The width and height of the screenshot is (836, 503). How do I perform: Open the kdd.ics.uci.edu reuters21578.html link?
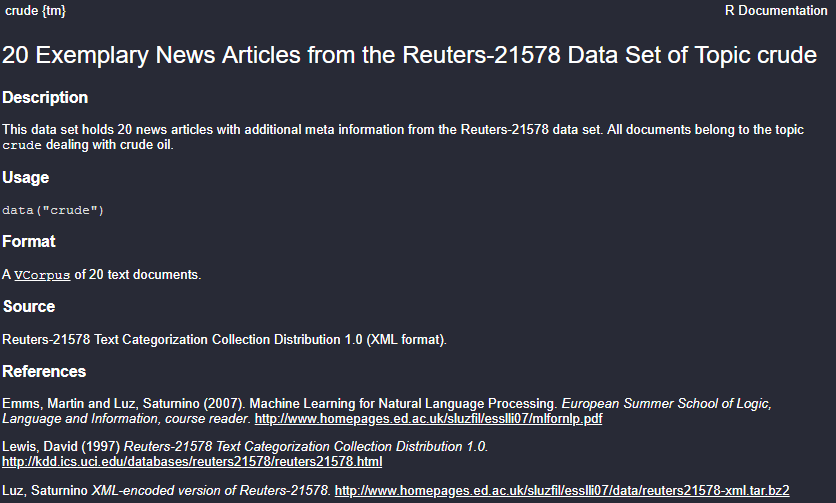(x=192, y=461)
